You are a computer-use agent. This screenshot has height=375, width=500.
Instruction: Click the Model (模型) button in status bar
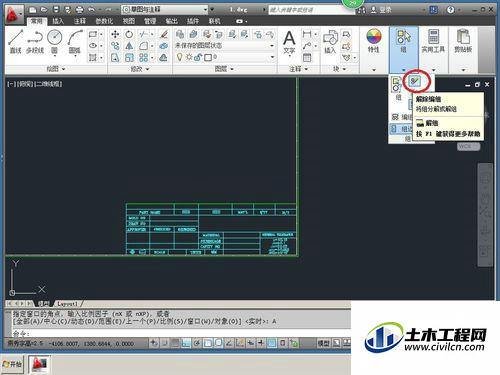tap(323, 343)
